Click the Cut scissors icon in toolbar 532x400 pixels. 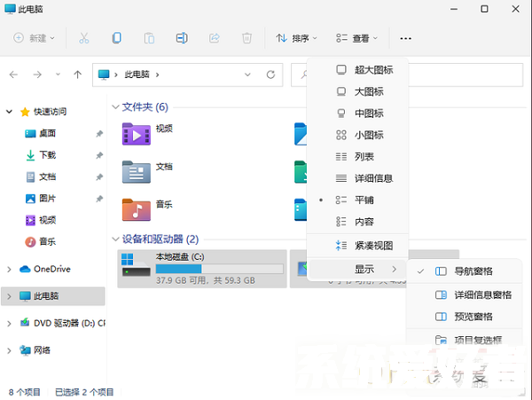click(84, 38)
